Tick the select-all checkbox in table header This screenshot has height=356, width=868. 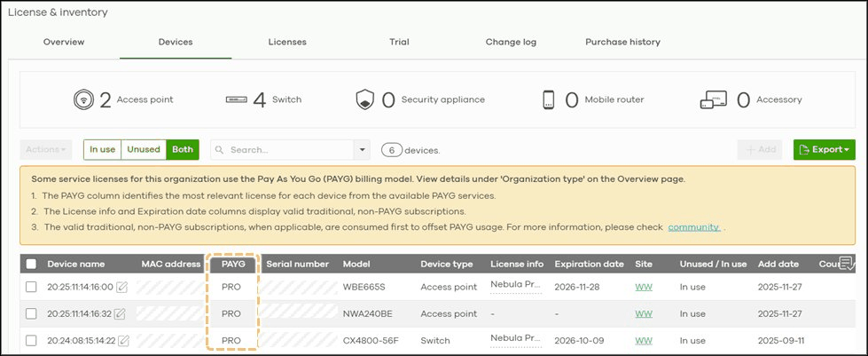[31, 264]
